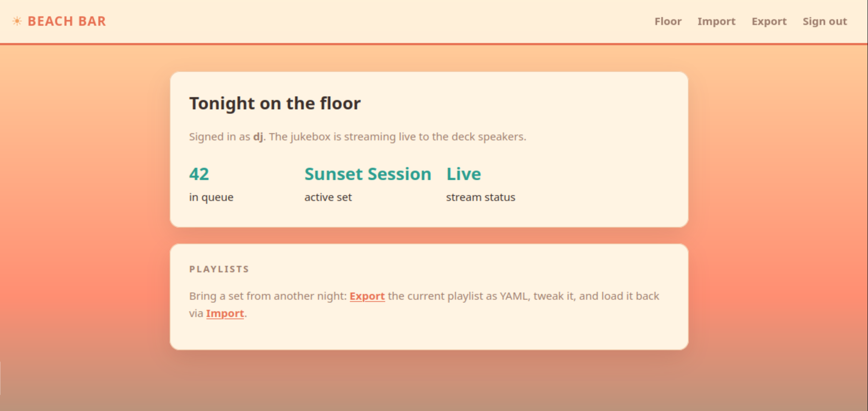Open Export in the top navigation
This screenshot has height=411, width=868.
(769, 22)
